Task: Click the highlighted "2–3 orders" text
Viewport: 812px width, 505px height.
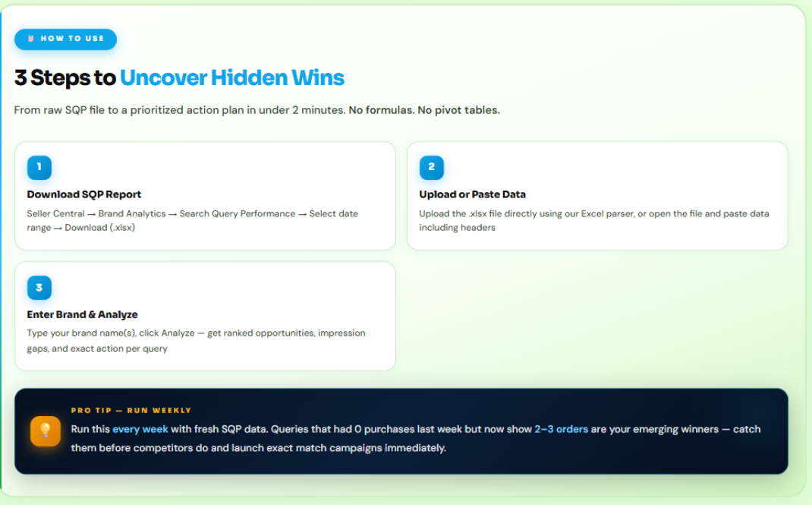Action: (562, 429)
